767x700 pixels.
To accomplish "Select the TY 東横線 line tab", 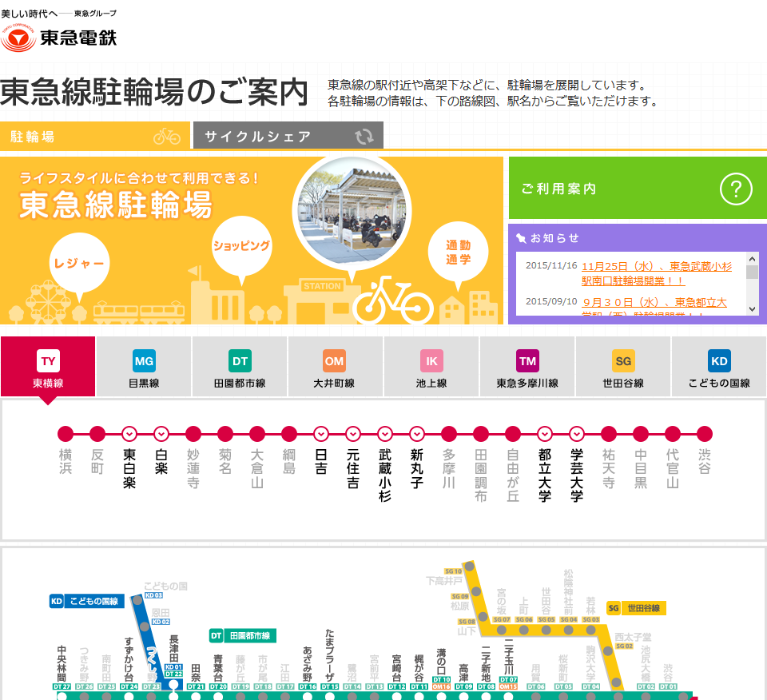I will pos(48,367).
